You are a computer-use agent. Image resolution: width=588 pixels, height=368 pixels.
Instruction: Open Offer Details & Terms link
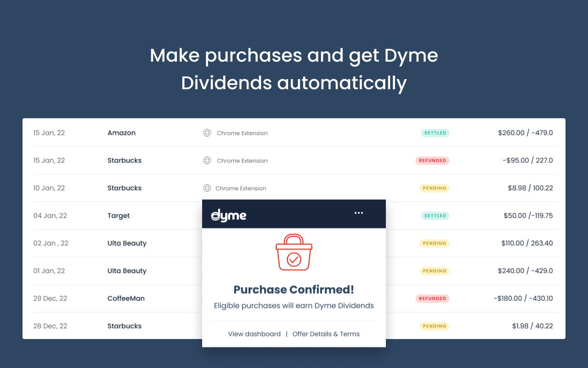[x=326, y=334]
